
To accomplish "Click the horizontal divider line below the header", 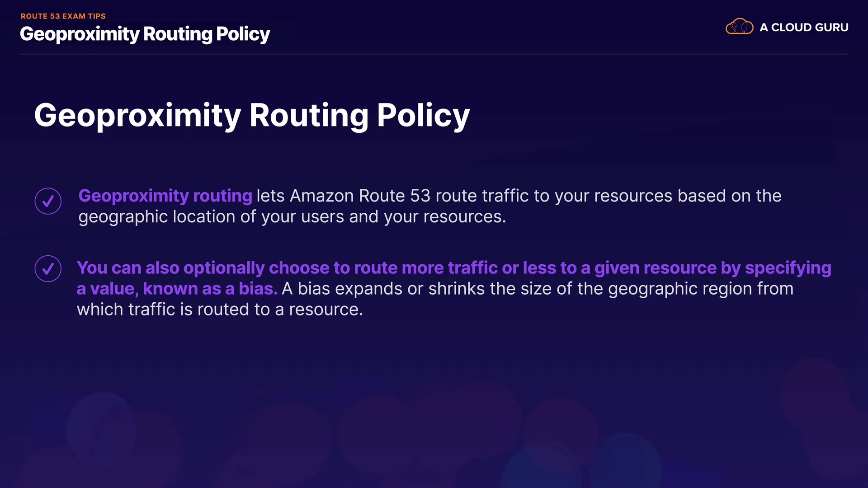I will (434, 54).
